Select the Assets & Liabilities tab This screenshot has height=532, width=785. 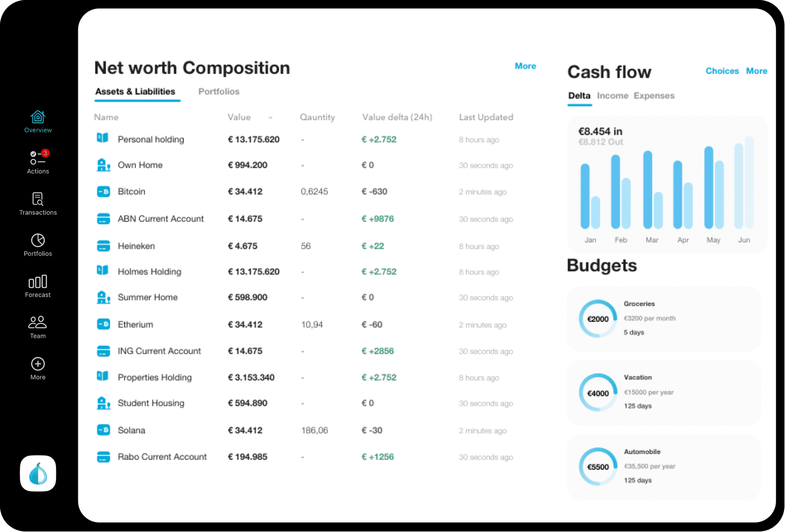[135, 91]
